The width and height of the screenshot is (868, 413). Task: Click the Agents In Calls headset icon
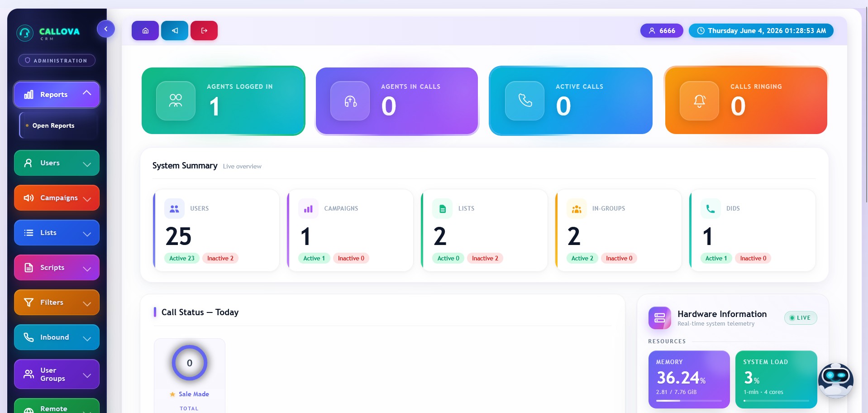pos(350,101)
